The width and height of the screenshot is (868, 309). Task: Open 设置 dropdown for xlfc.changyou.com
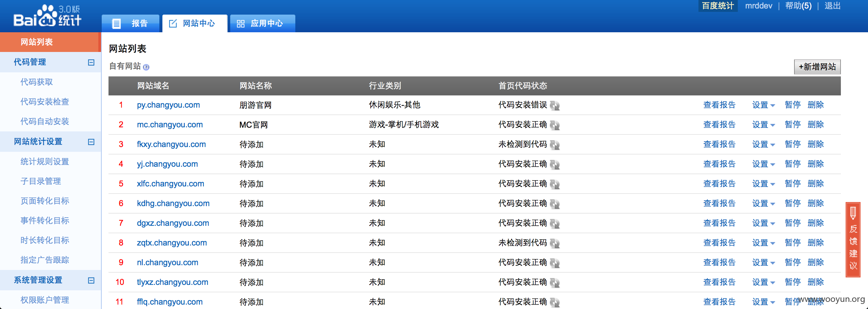pos(764,184)
